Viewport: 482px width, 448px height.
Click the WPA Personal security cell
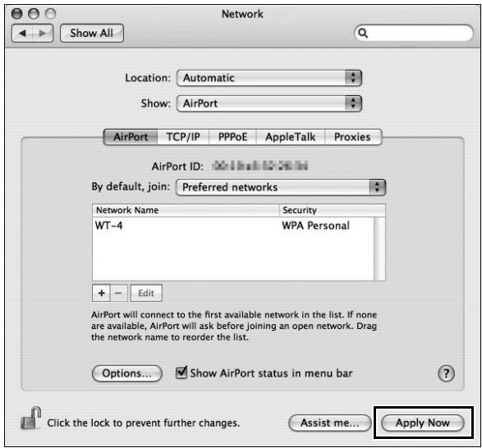(315, 226)
